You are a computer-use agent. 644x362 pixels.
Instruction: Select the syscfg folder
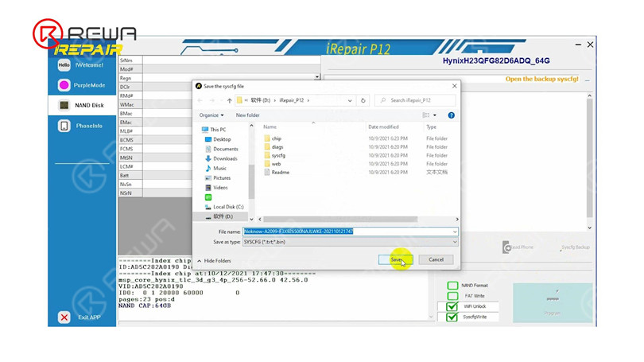click(274, 155)
